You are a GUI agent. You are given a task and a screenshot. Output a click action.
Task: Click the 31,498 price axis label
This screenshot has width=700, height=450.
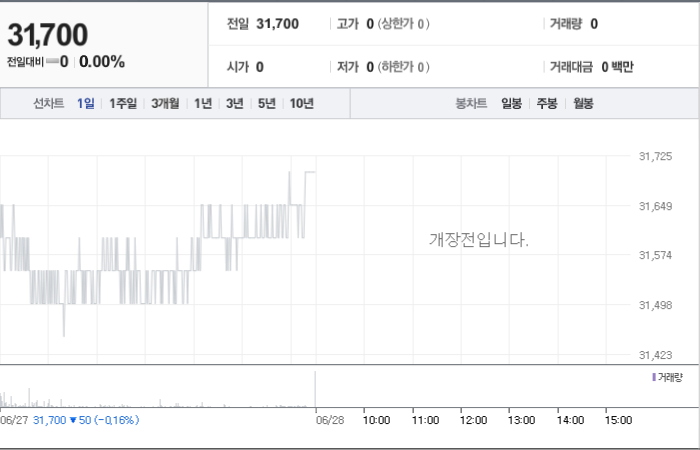coord(655,305)
